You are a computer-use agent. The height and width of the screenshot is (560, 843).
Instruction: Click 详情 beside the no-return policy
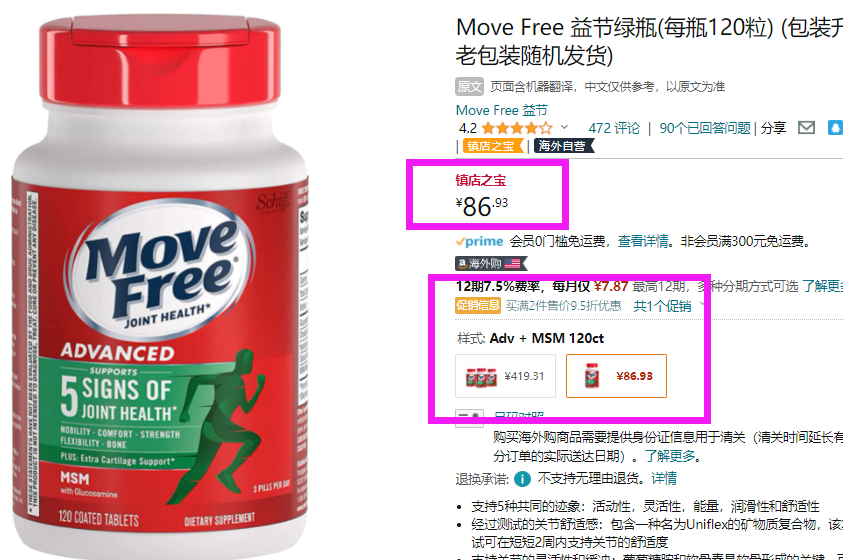pyautogui.click(x=664, y=478)
